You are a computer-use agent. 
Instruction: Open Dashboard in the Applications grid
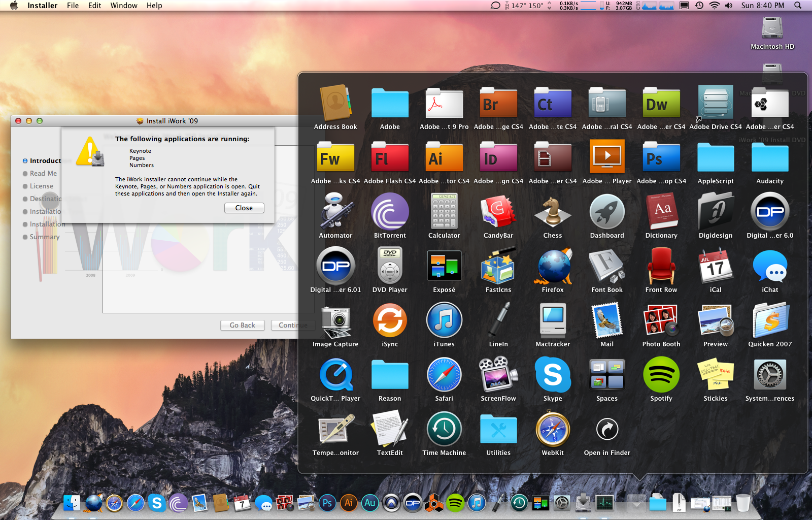pyautogui.click(x=607, y=212)
